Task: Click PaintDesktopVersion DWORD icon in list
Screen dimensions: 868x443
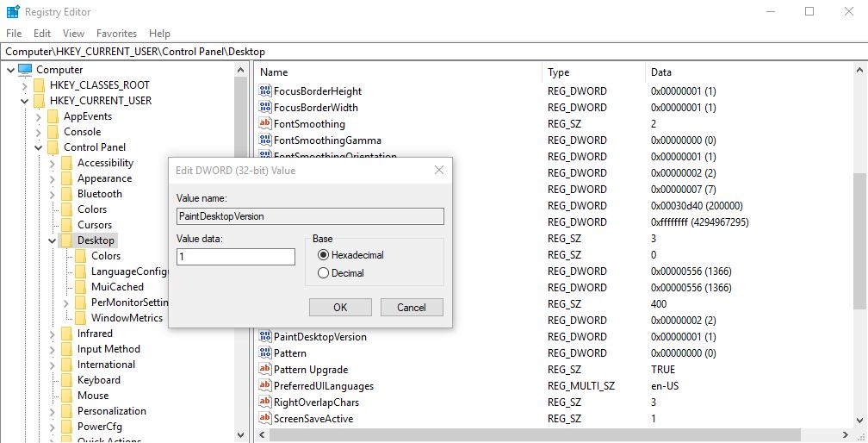Action: (265, 337)
